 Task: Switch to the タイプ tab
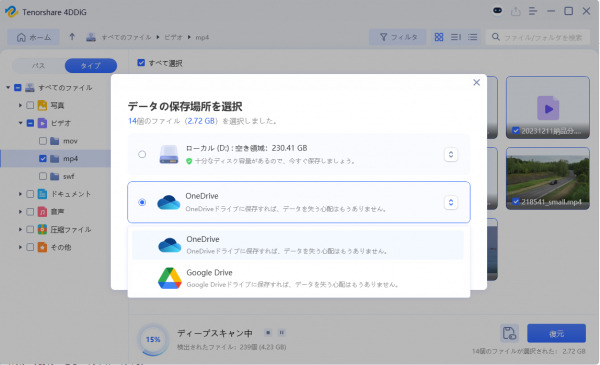(x=91, y=65)
